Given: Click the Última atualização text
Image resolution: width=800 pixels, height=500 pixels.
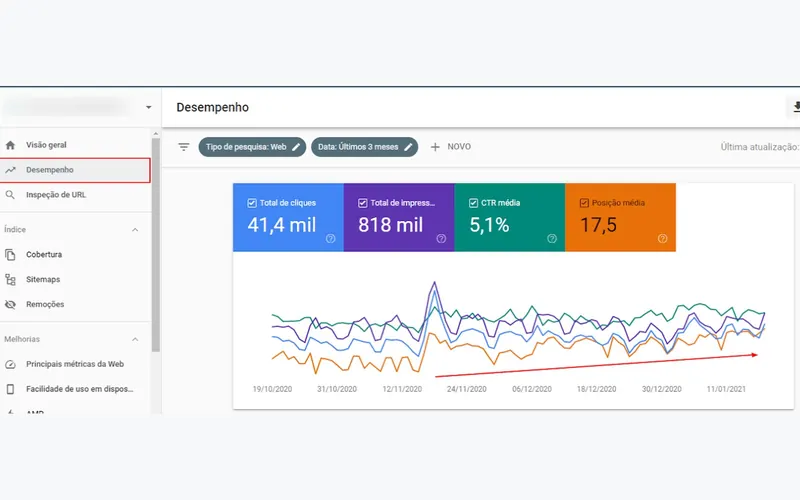Looking at the screenshot, I should click(x=760, y=147).
